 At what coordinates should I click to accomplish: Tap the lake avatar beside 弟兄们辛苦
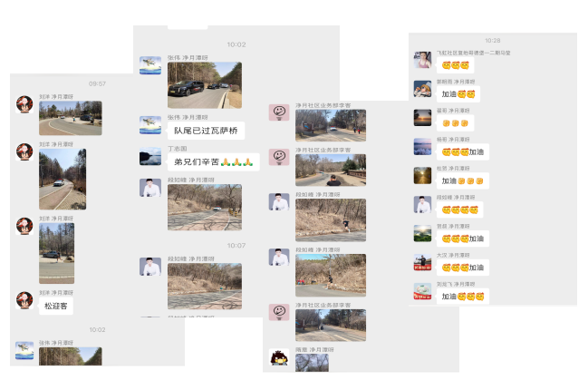(x=150, y=156)
